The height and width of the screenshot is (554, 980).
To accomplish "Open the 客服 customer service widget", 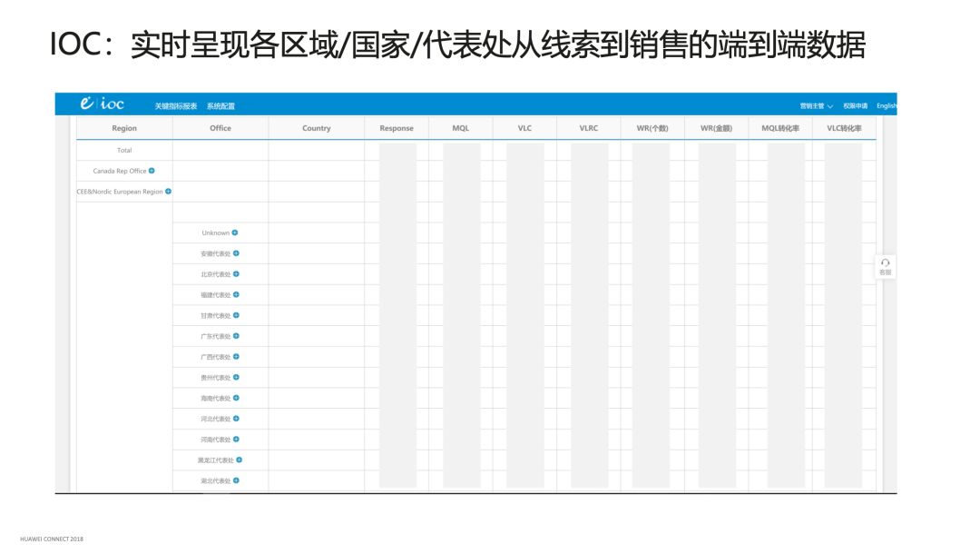I will click(x=885, y=267).
